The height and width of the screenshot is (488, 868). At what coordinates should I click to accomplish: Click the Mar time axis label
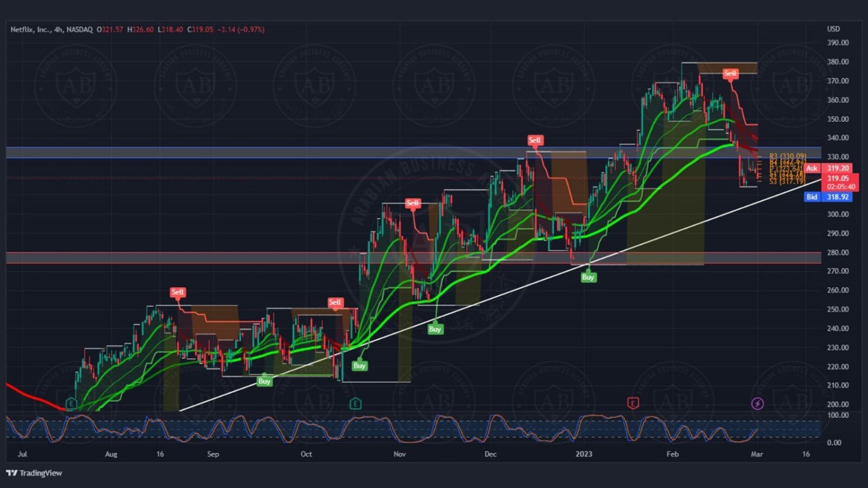[757, 454]
